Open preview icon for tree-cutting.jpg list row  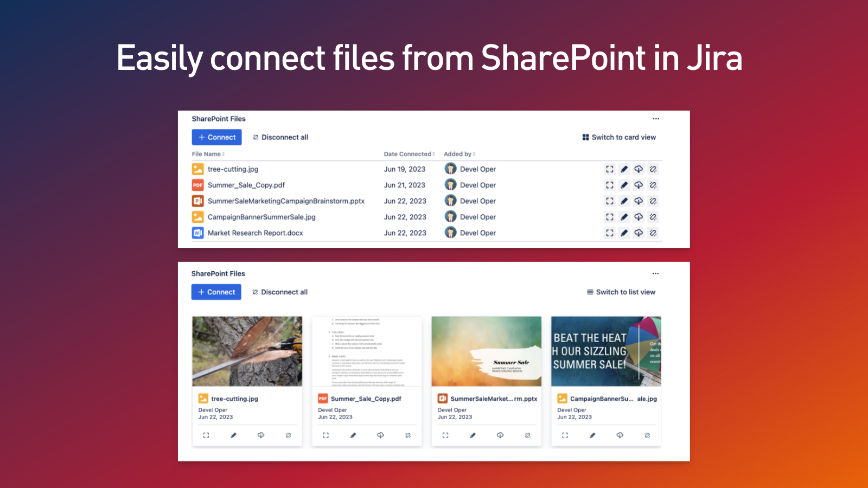(610, 169)
